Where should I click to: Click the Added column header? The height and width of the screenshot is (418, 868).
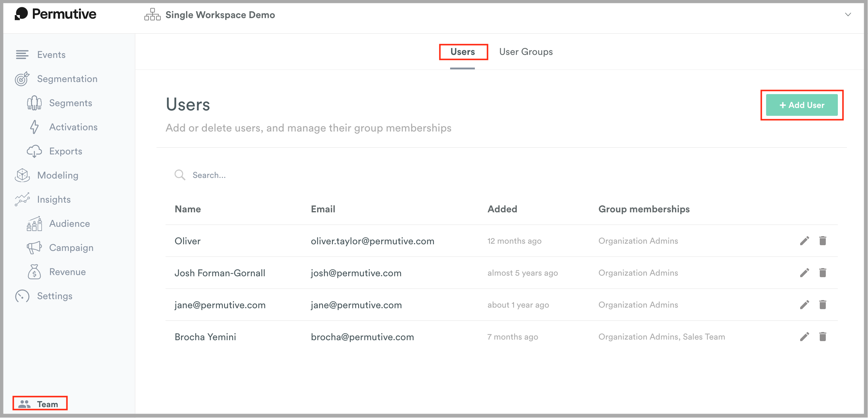coord(502,209)
